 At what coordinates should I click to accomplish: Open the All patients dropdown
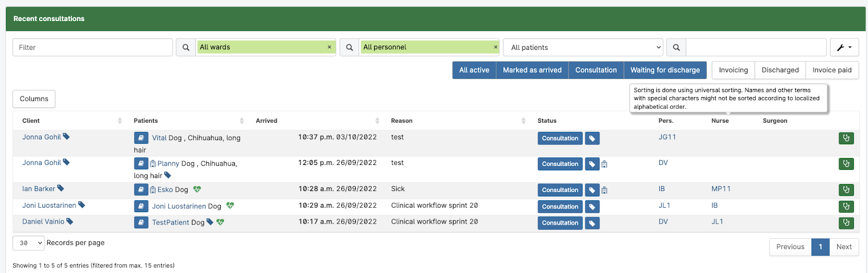(583, 48)
